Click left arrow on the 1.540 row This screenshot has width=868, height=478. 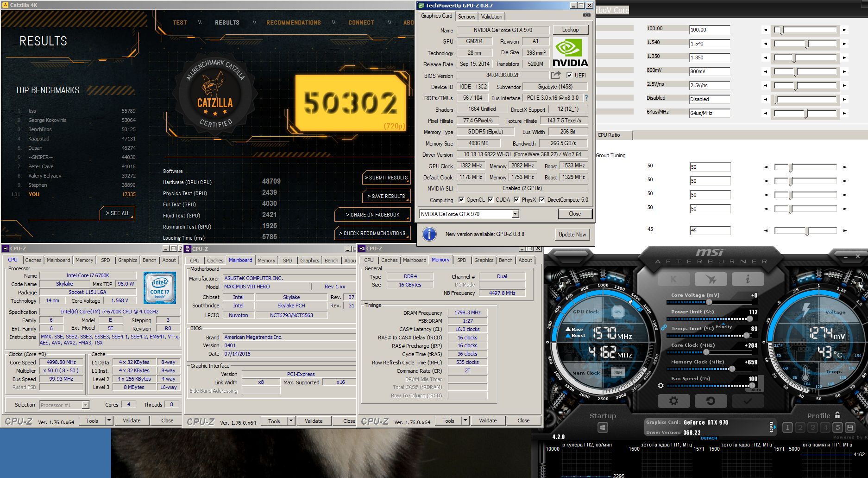tap(765, 44)
